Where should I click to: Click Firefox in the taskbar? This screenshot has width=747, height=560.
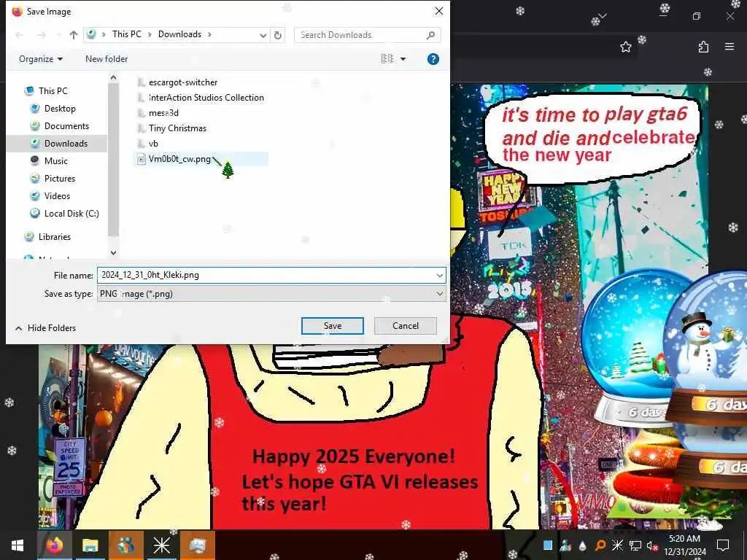point(54,545)
